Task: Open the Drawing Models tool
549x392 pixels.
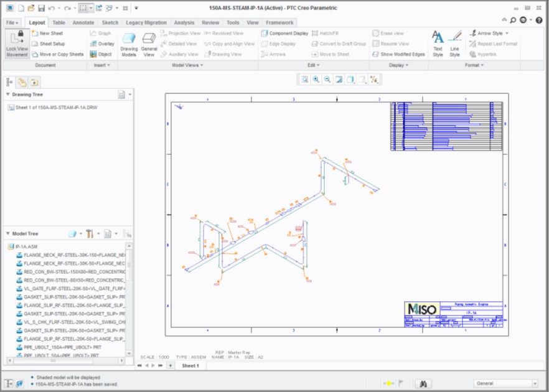Action: (x=129, y=44)
